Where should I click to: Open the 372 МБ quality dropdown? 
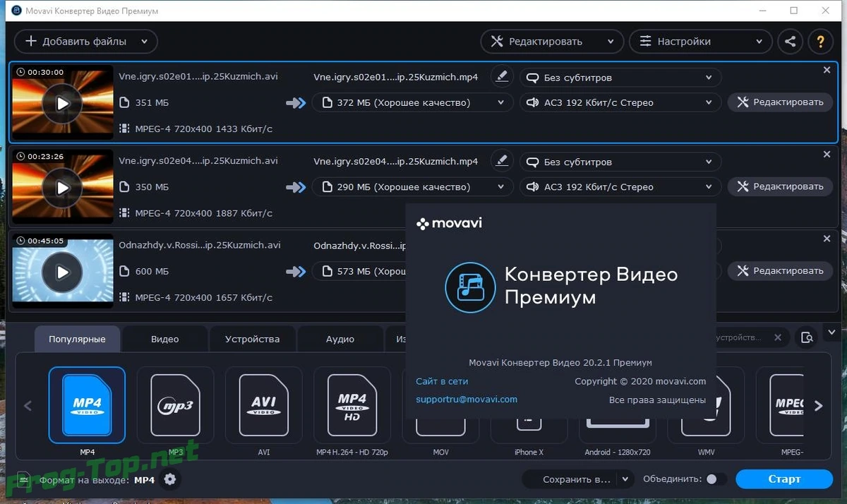click(413, 103)
